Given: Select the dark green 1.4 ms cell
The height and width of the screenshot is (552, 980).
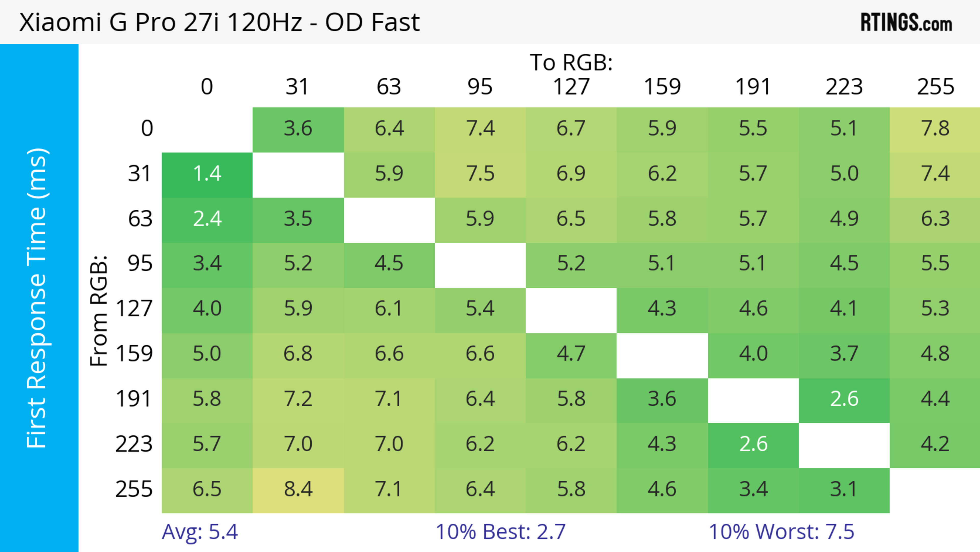Looking at the screenshot, I should [207, 174].
